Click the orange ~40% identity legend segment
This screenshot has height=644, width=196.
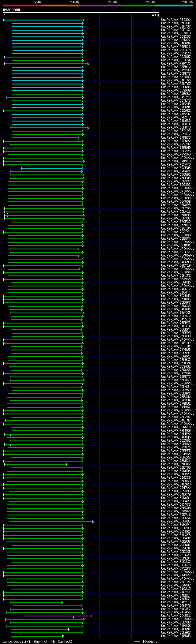[60, 6]
